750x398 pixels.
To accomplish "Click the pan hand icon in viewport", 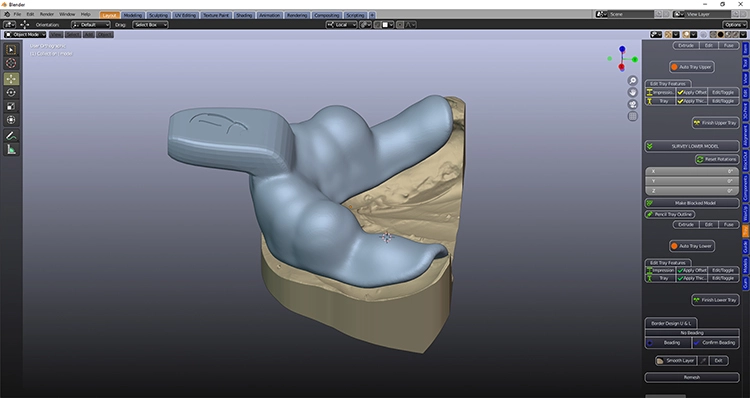I will tap(632, 92).
